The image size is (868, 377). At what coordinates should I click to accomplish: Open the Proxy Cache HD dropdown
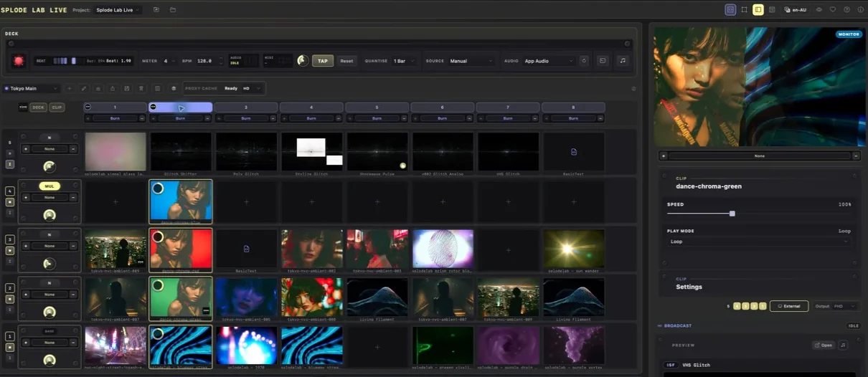pos(252,88)
